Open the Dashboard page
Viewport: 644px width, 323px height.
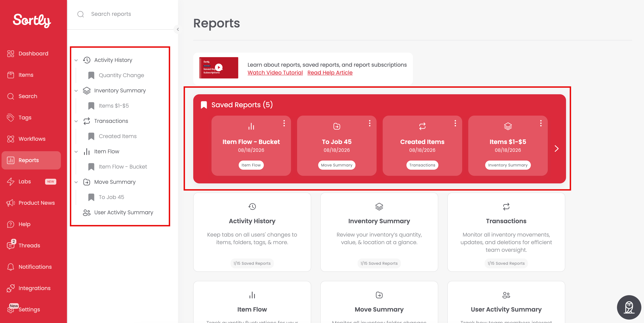[31, 54]
